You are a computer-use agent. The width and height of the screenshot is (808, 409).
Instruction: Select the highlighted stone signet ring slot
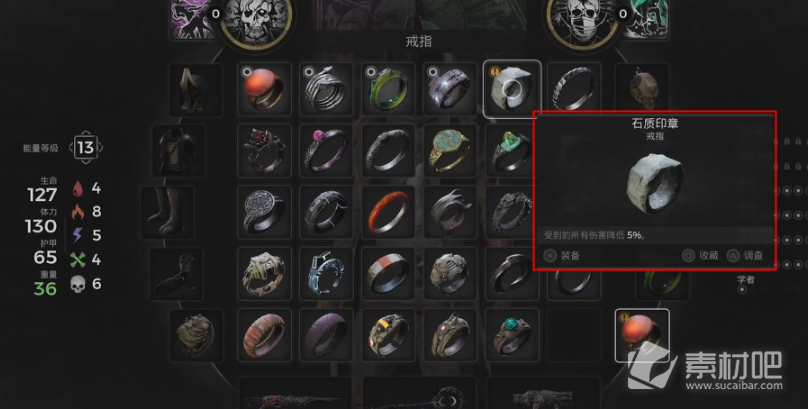(x=512, y=89)
